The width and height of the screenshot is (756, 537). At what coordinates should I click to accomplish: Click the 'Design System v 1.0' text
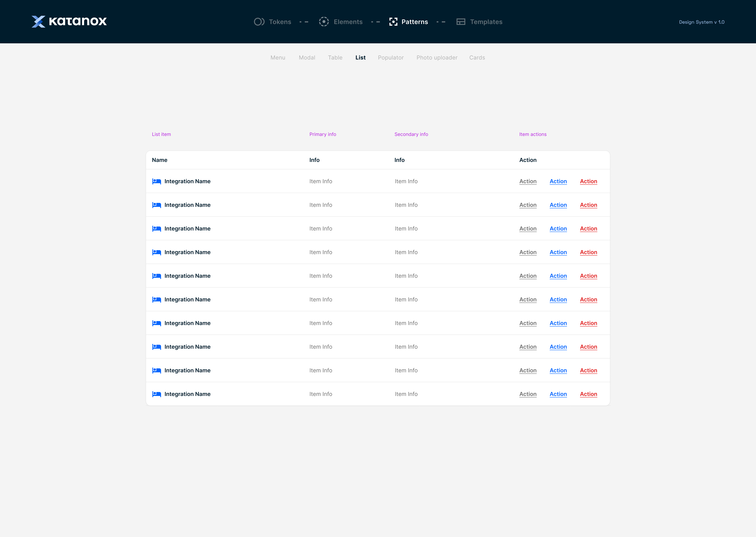coord(701,22)
